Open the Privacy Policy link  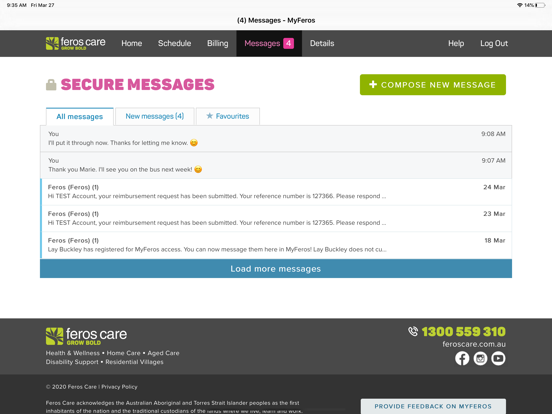click(119, 387)
